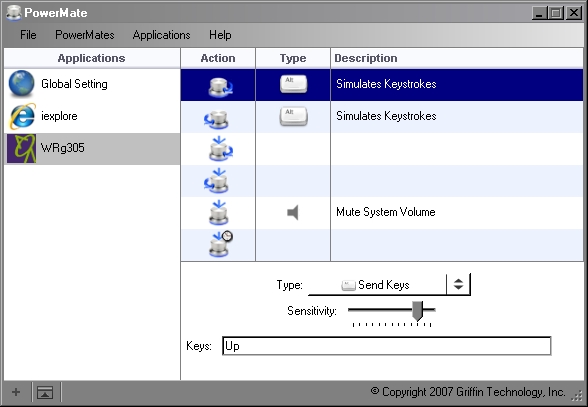Select the WRg305 application icon

[x=22, y=148]
